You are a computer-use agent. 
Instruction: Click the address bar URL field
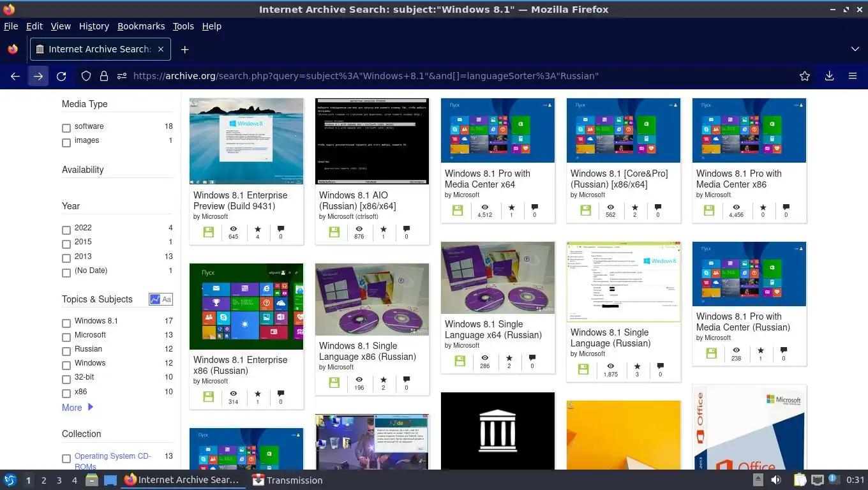[460, 76]
